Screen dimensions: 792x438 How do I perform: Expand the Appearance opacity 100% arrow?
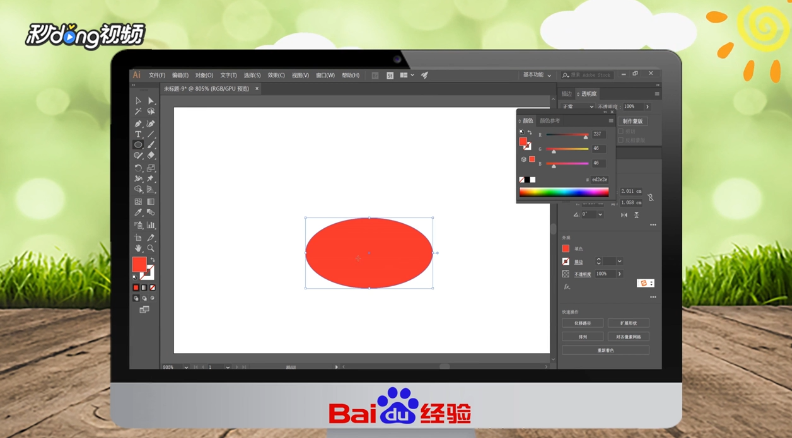point(619,274)
